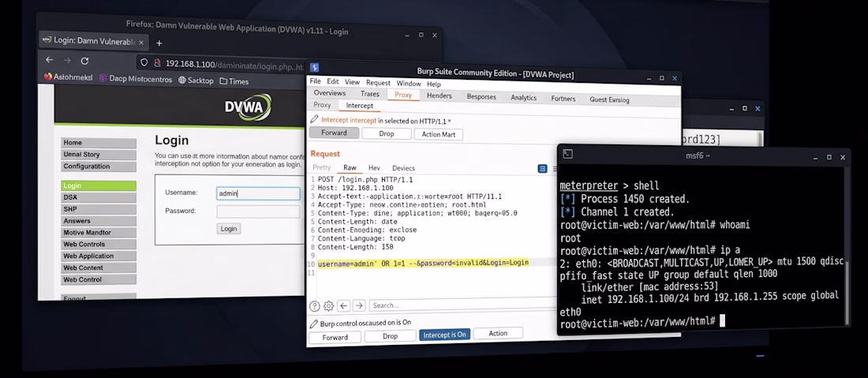The height and width of the screenshot is (378, 868).
Task: Click the previous match left arrow in Burp
Action: coord(344,305)
